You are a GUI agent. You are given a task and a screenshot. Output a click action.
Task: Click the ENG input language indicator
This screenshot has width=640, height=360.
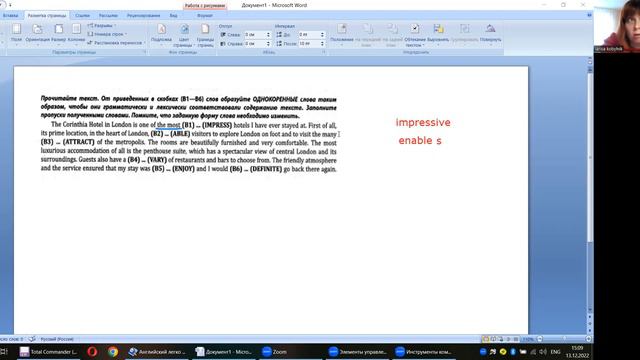point(556,351)
